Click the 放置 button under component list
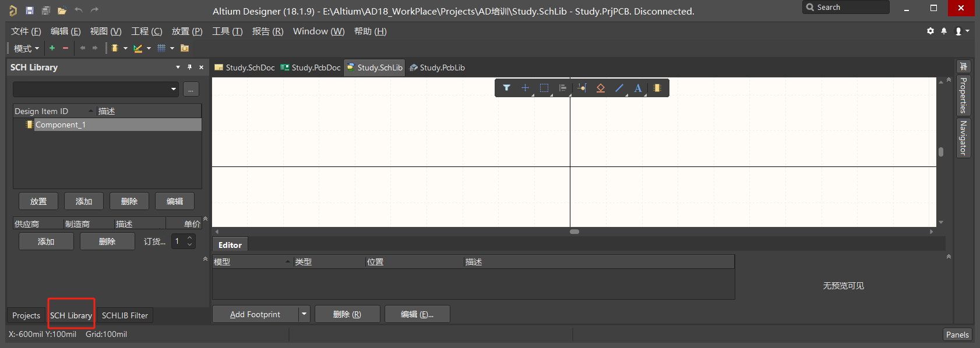980x348 pixels. point(38,201)
